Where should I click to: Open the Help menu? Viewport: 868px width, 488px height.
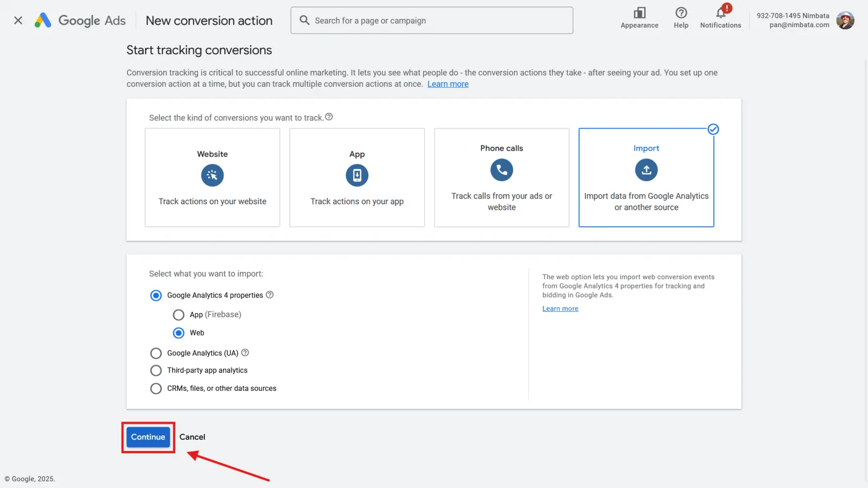coord(681,18)
